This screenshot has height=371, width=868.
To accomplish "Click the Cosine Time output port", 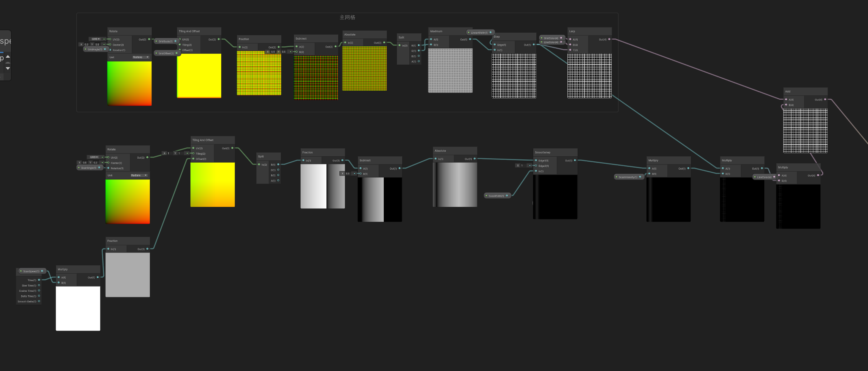I will click(39, 291).
